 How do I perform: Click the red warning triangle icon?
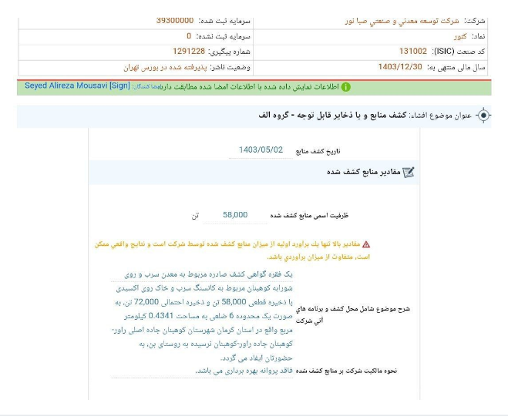coord(365,244)
